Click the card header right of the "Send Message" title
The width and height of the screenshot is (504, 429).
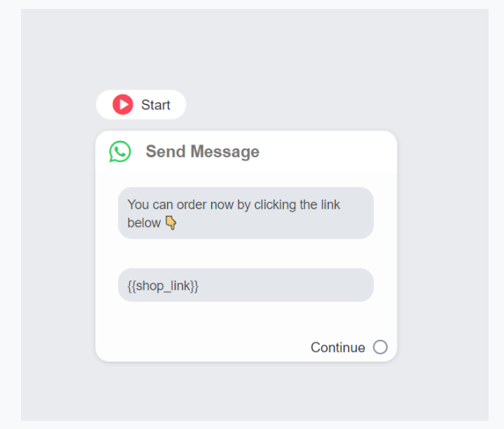(333, 152)
